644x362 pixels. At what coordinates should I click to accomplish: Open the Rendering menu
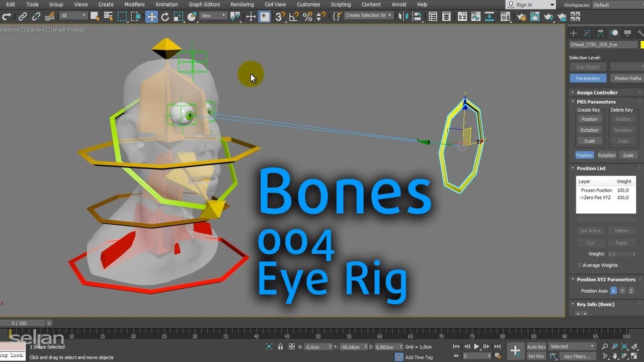(242, 5)
